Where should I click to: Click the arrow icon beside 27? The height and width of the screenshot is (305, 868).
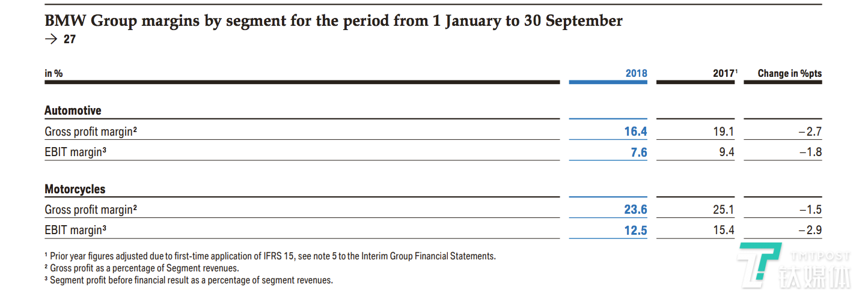tap(51, 40)
